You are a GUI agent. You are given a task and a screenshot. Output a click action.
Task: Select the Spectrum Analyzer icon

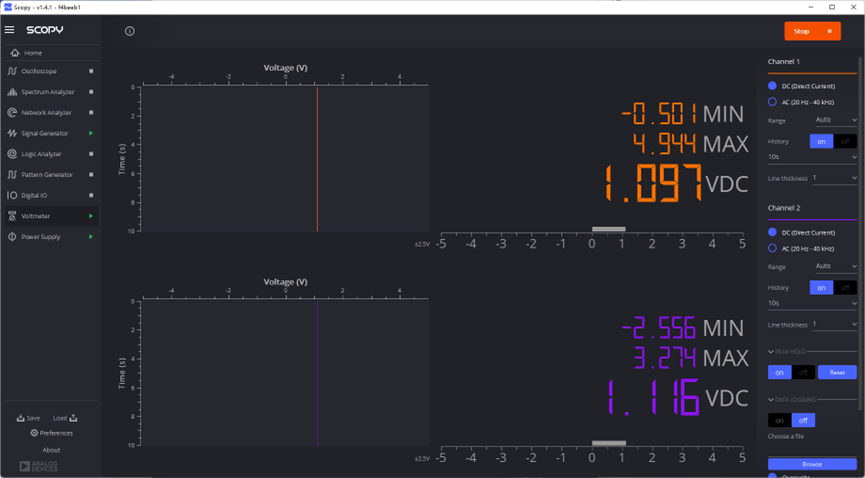pyautogui.click(x=12, y=92)
